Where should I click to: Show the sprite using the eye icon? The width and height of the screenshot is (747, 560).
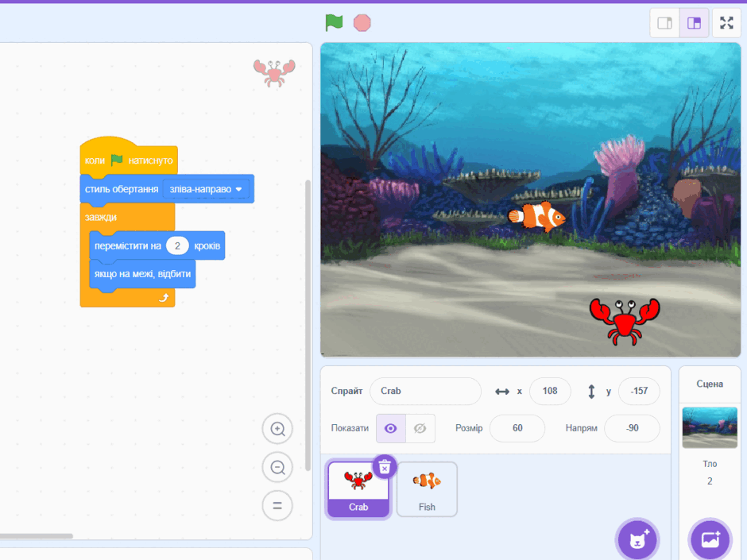click(x=391, y=429)
